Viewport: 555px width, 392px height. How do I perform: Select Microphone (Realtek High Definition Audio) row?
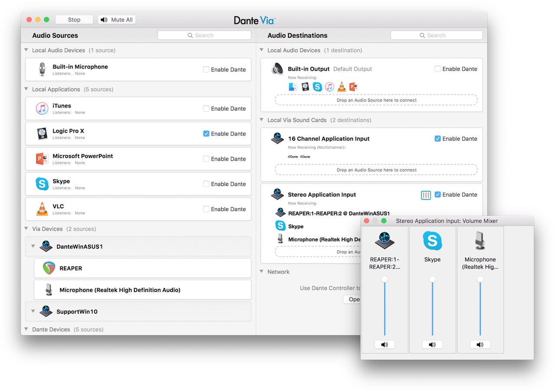click(143, 290)
